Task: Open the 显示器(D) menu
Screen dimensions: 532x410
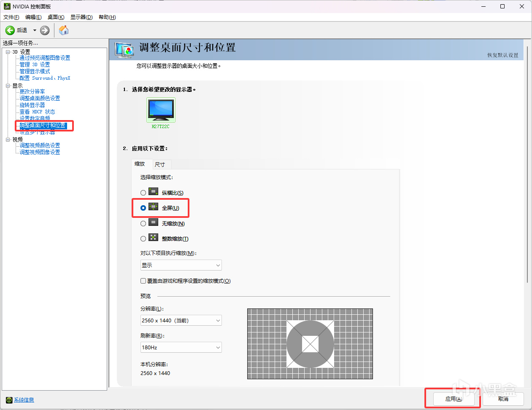Action: point(81,17)
